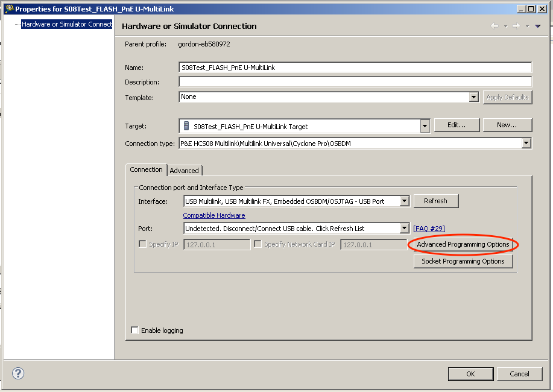This screenshot has width=553, height=392.
Task: Open the back history dropdown arrow
Action: [x=505, y=26]
